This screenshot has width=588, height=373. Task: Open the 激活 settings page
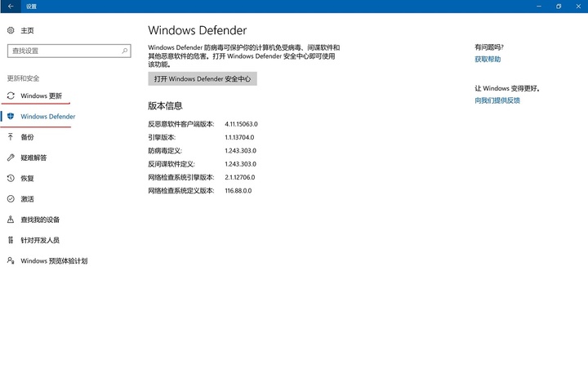27,199
